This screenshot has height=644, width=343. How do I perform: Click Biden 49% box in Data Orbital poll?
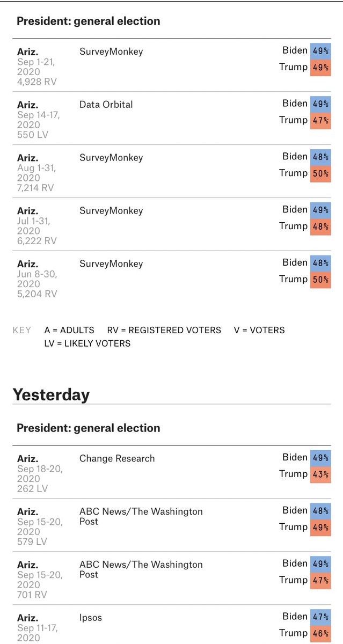click(320, 104)
